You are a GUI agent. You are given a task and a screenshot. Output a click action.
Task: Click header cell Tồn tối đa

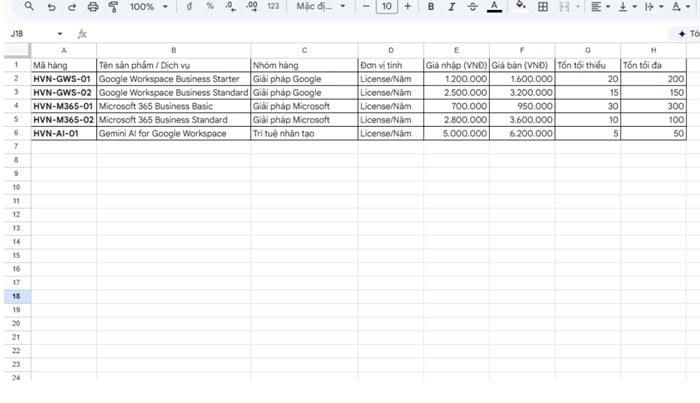[654, 65]
